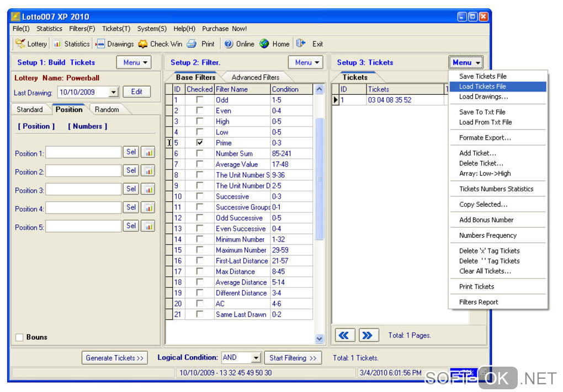Open Position 5 statistics chart icon
This screenshot has height=392, width=563.
148,226
